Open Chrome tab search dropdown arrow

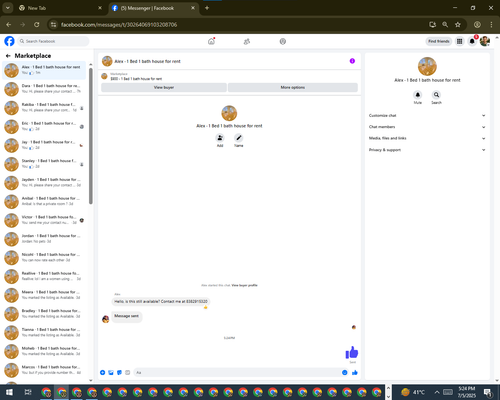pos(8,8)
